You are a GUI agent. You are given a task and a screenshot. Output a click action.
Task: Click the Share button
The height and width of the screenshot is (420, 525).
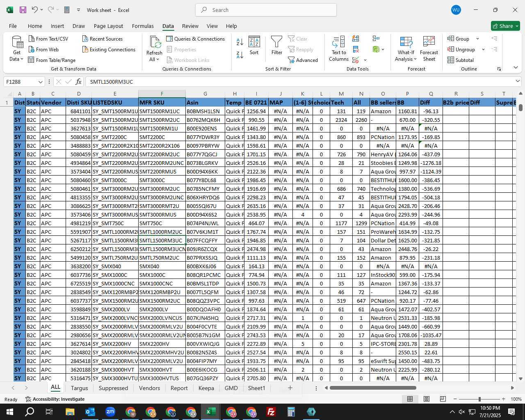505,26
